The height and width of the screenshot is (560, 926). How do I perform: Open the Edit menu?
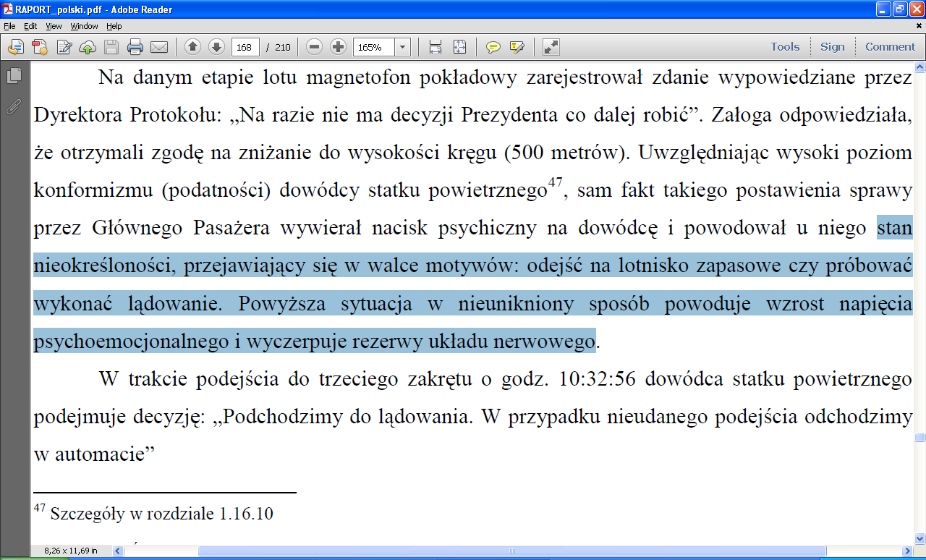point(30,26)
